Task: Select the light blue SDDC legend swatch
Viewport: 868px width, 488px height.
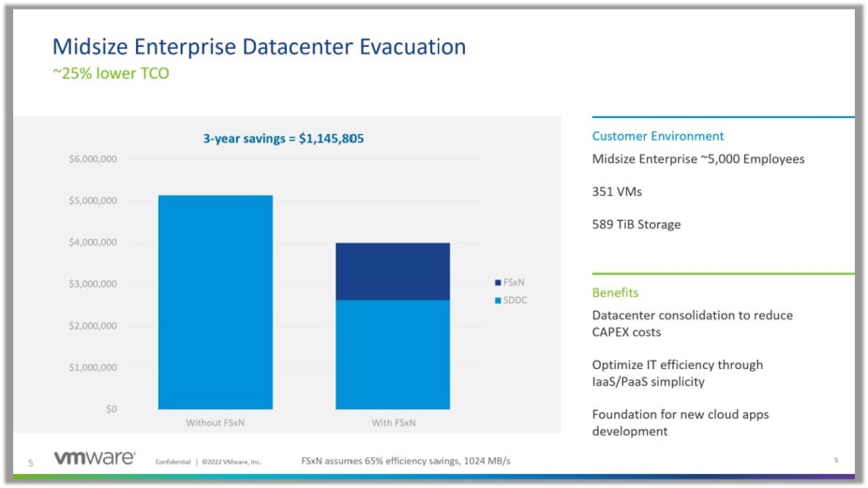Action: point(496,300)
